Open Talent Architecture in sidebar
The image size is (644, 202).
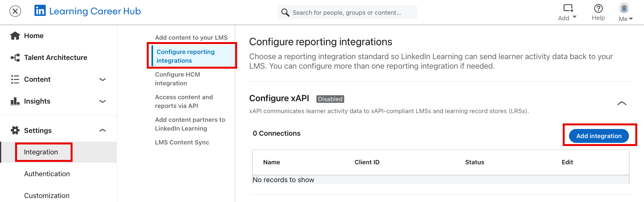point(56,58)
